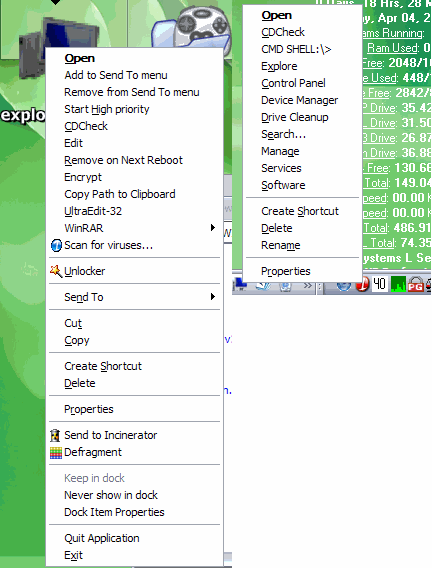
Task: Expand the quick launch chevron overflow
Action: click(x=307, y=286)
